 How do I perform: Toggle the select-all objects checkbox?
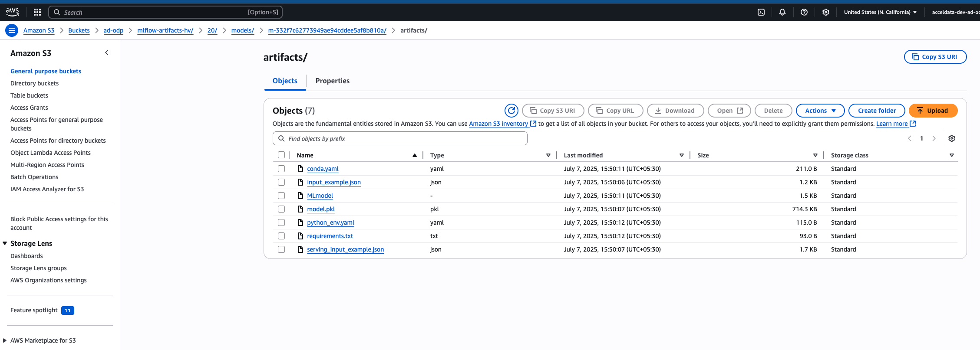[x=281, y=155]
